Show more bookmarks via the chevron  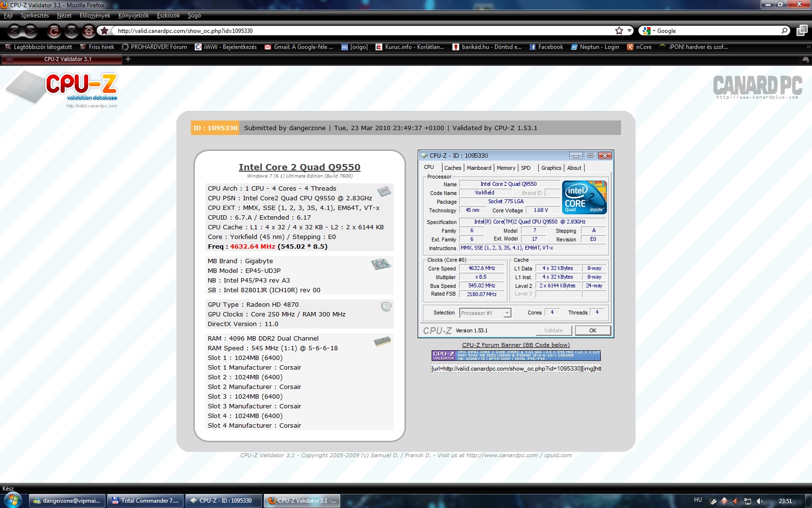click(x=808, y=47)
